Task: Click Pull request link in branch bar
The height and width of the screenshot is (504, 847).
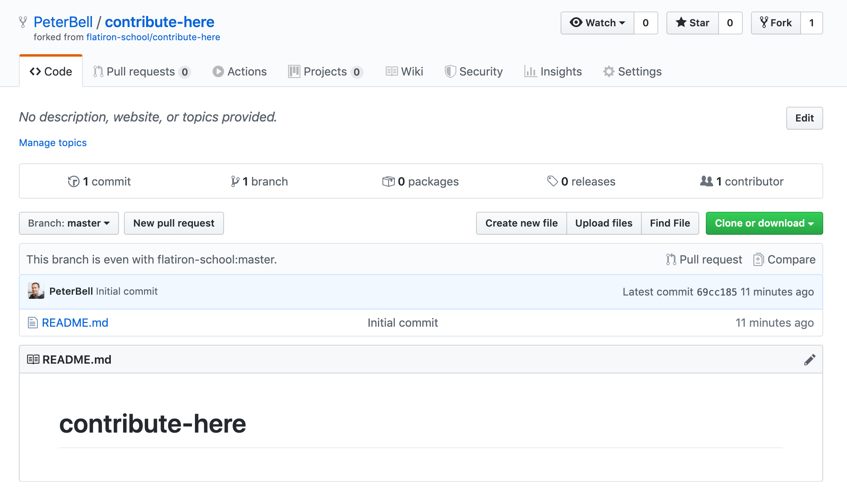Action: [x=704, y=259]
